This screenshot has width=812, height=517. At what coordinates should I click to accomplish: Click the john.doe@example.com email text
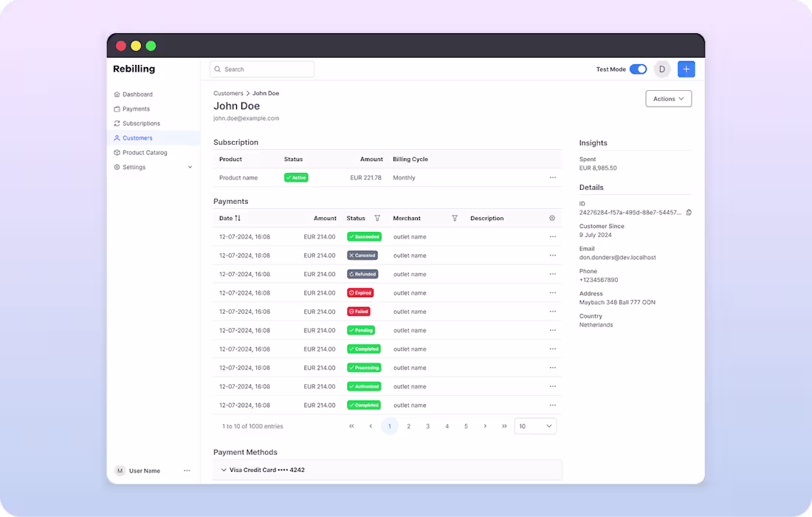(x=246, y=118)
